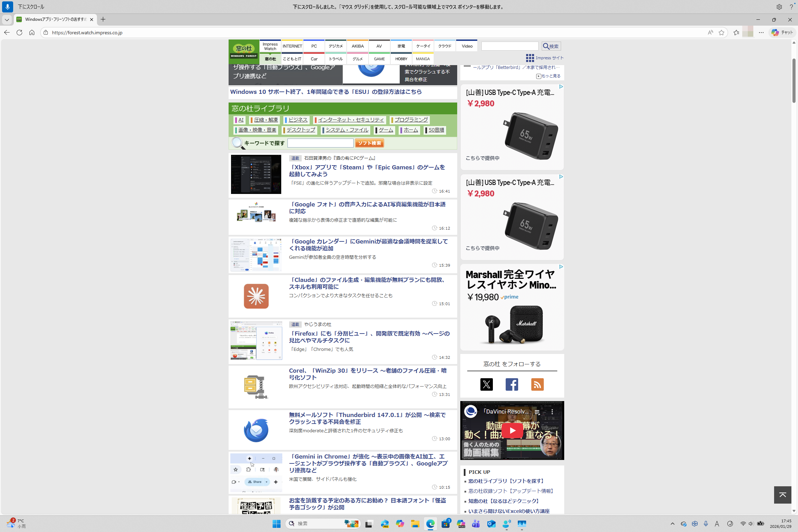Click the browser home icon
The height and width of the screenshot is (532, 798).
click(32, 33)
